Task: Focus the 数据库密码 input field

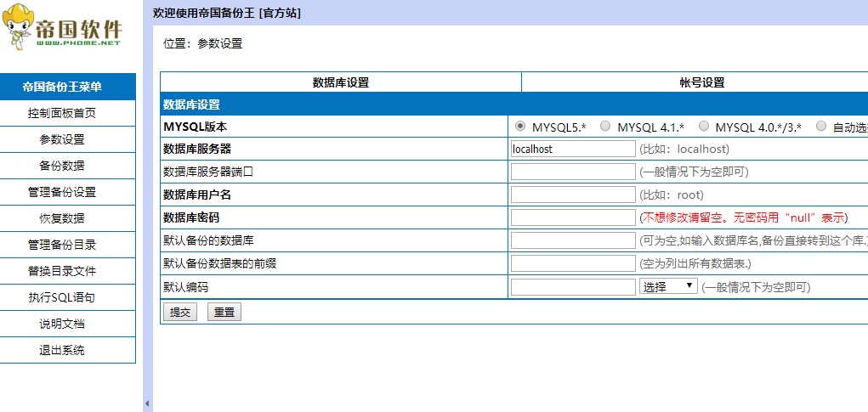Action: [x=573, y=217]
